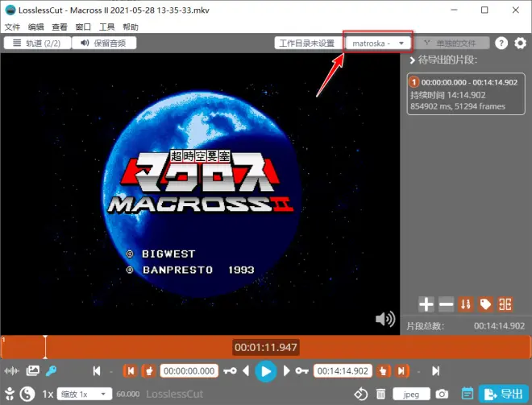Play the video
Screen dimensions: 532x405
click(x=266, y=371)
